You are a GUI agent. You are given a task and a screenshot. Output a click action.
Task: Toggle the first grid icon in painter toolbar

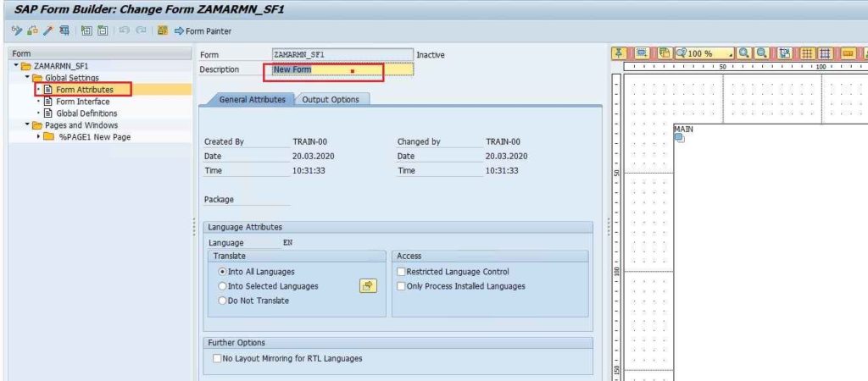[807, 53]
